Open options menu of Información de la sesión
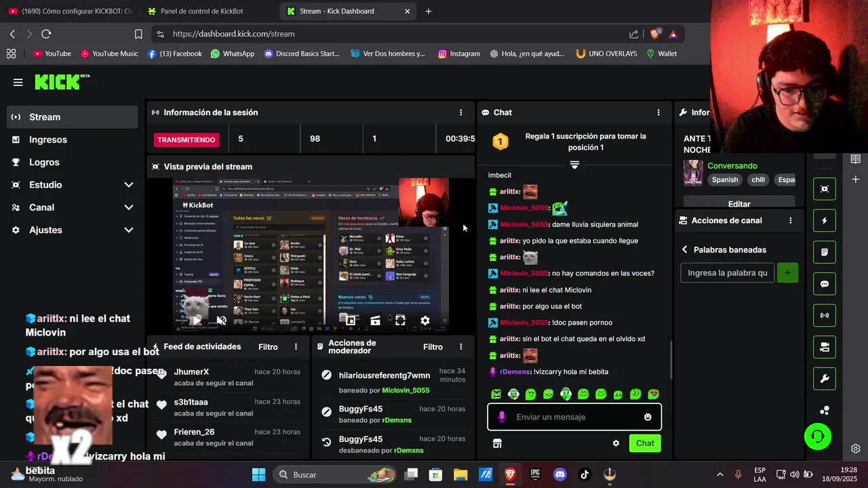 (x=461, y=113)
